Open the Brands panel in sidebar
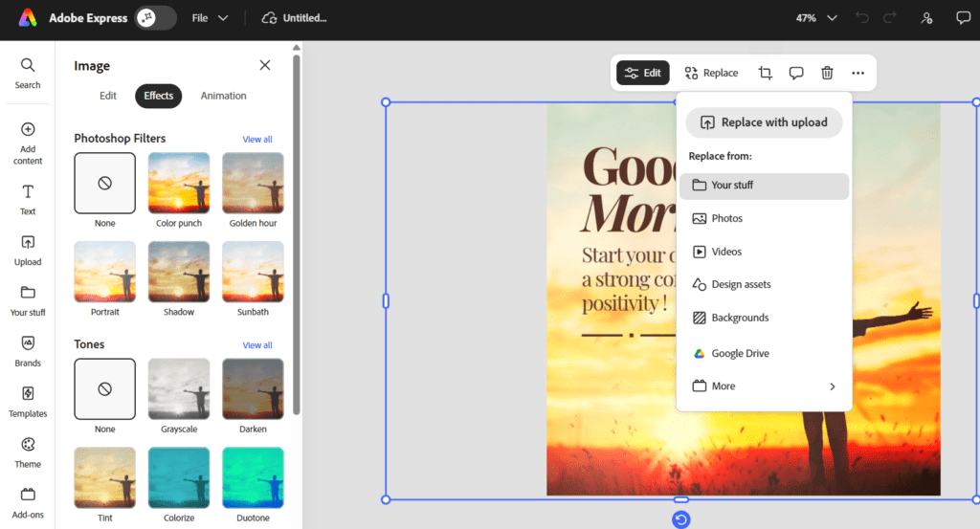 28,350
